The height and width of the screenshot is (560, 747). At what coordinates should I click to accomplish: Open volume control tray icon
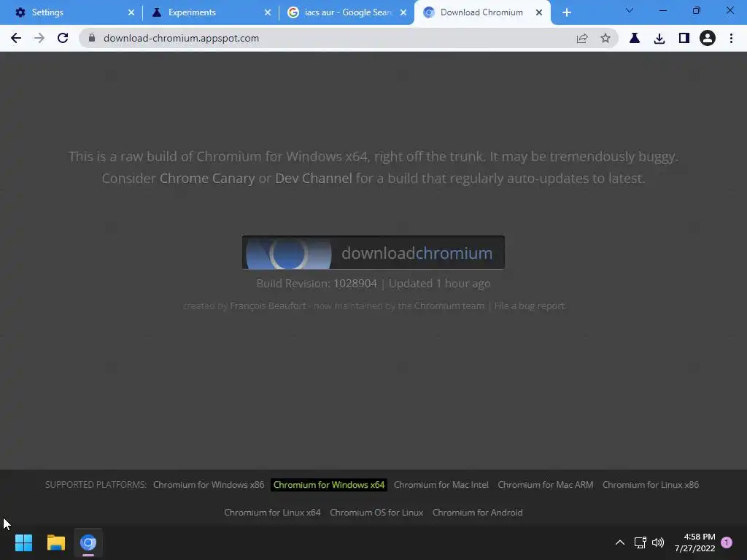658,542
